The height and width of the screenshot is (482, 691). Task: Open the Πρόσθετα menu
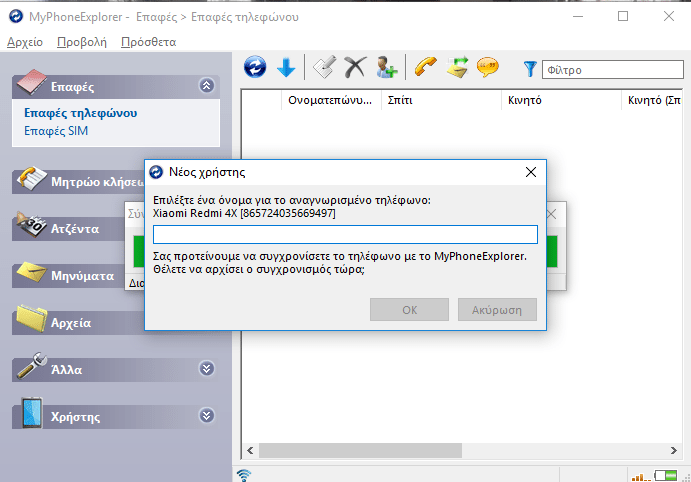click(149, 42)
